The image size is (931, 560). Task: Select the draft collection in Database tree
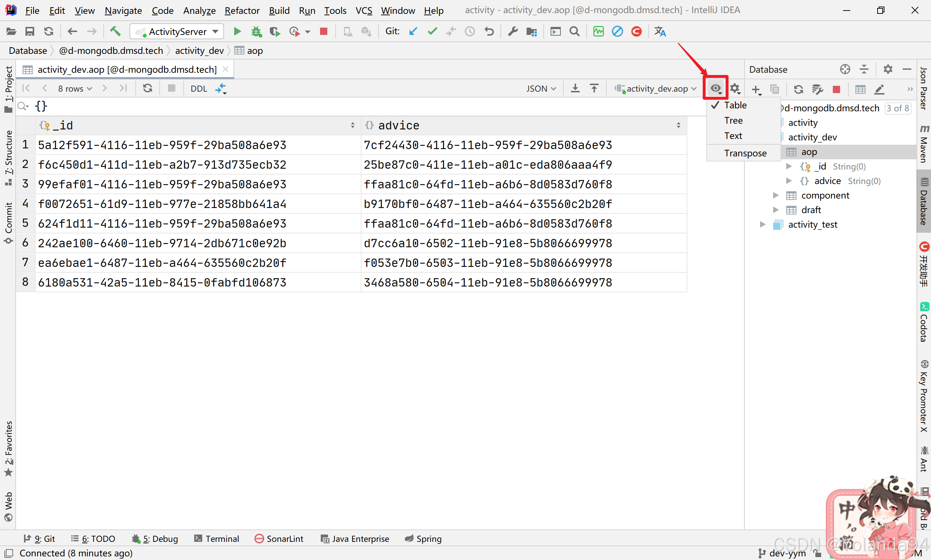(x=811, y=210)
